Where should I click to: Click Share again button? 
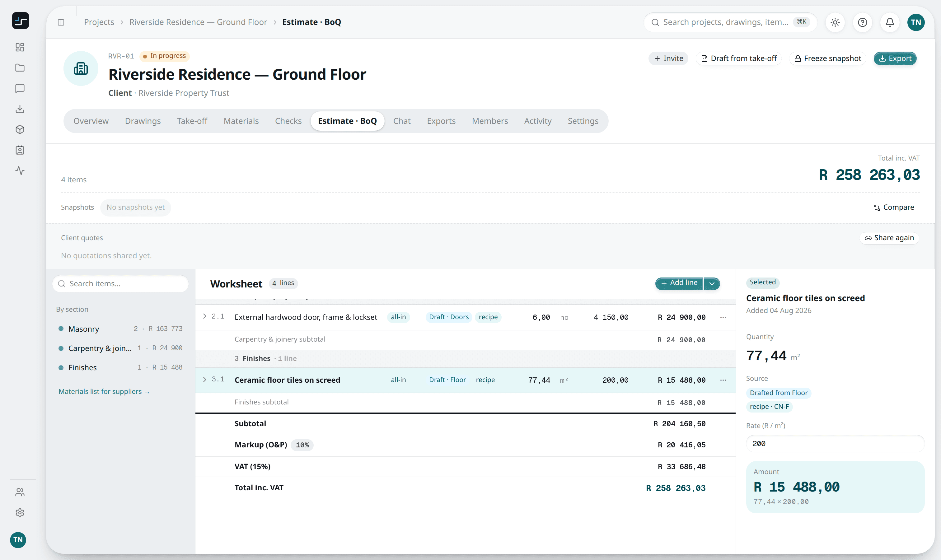(889, 238)
